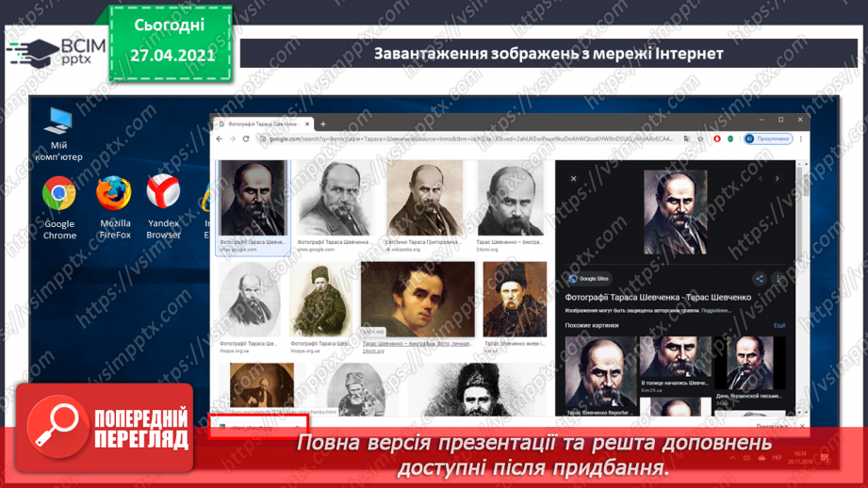Open the Google Chrome desktop shortcut
868x488 pixels.
coord(59,207)
